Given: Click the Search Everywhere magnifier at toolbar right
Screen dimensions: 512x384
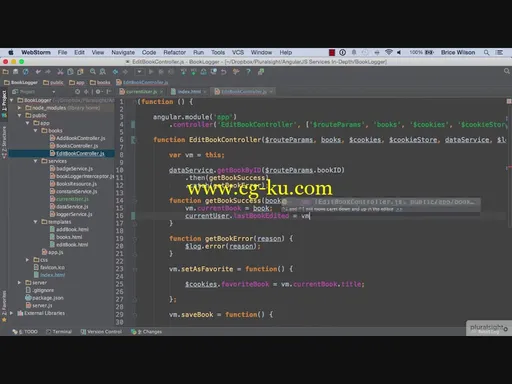Looking at the screenshot, I should click(x=507, y=71).
